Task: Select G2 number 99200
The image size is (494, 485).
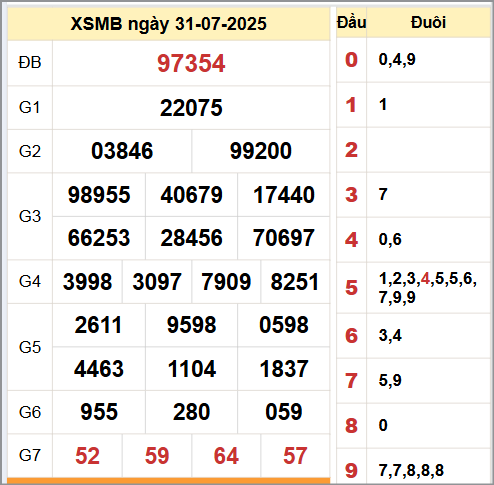Action: (261, 151)
